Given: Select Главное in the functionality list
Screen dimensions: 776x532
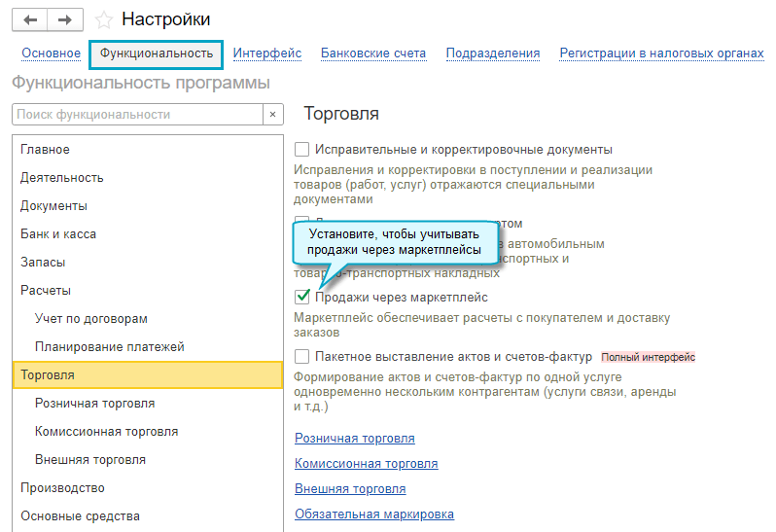Looking at the screenshot, I should point(148,150).
